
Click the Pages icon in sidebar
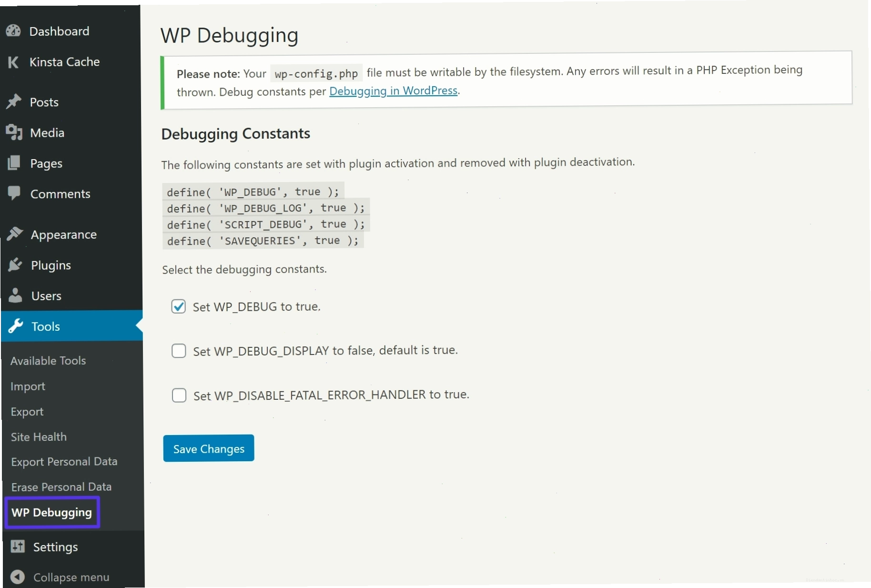click(14, 163)
